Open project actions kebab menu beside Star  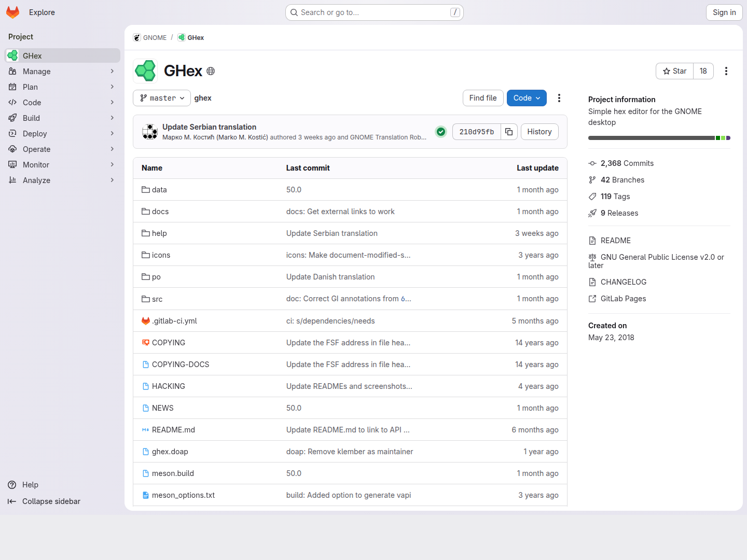tap(726, 71)
